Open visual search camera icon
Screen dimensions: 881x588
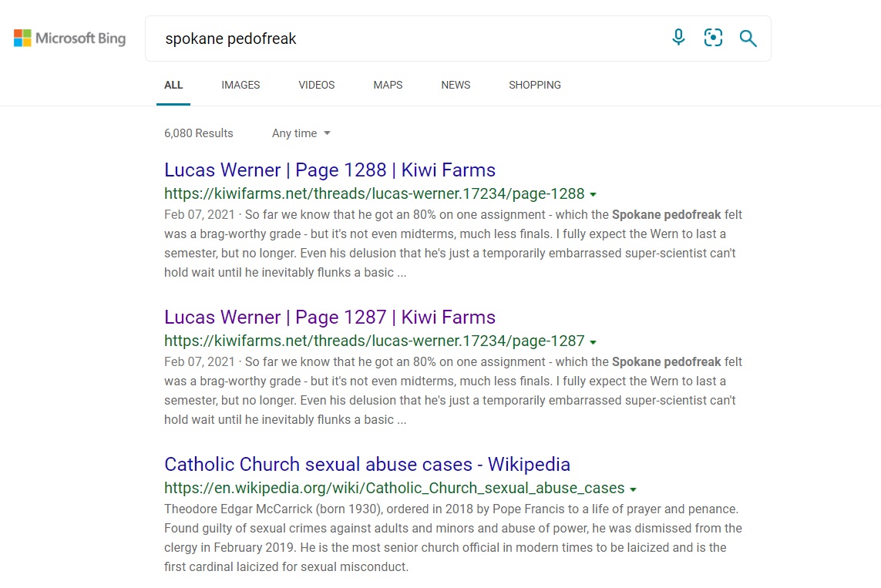pos(713,38)
